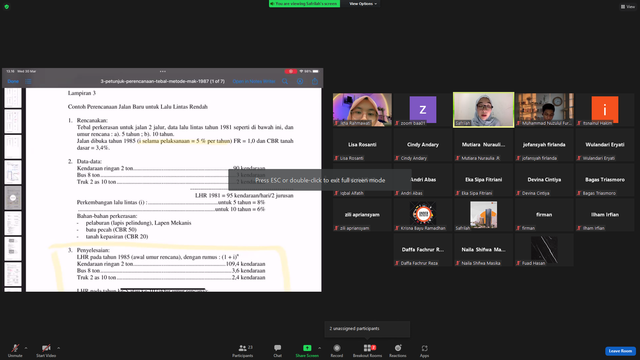Select Wulandari Eryati participant tile
This screenshot has width=640, height=360.
(x=604, y=145)
